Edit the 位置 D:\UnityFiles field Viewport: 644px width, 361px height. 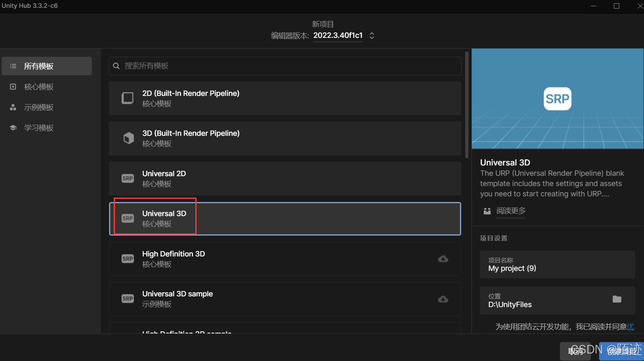tap(557, 300)
